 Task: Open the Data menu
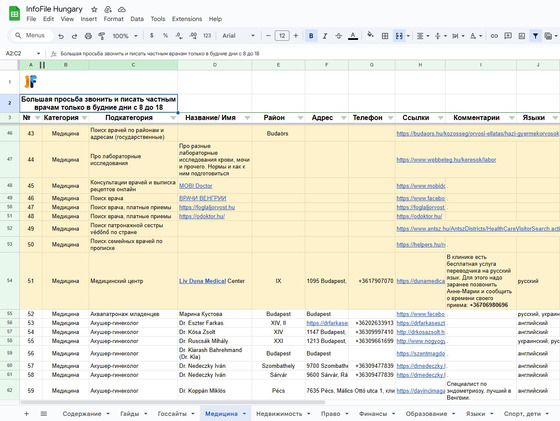click(137, 19)
